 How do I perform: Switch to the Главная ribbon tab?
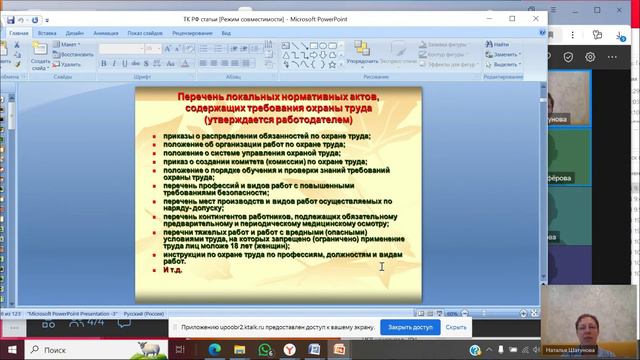(19, 33)
